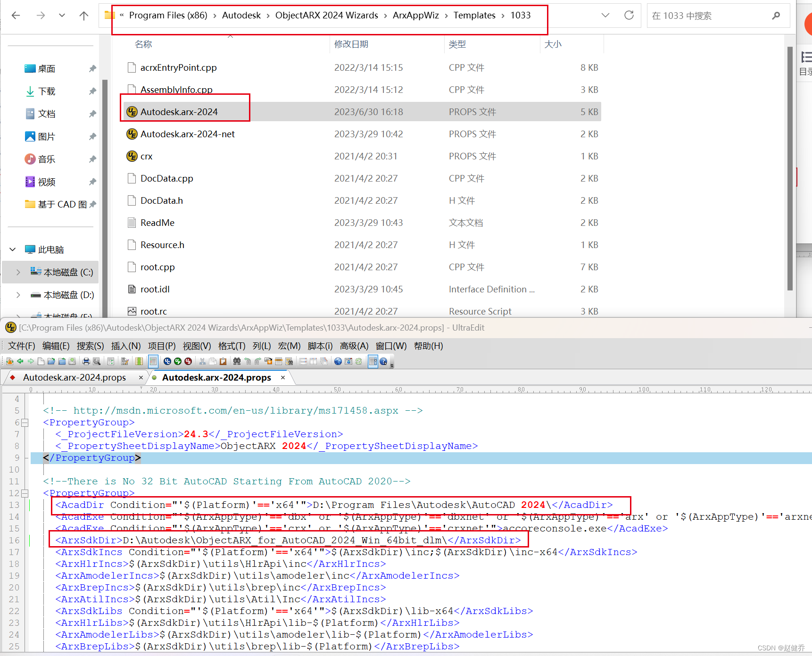Expand 本地磁盘 (D:) in Explorer tree
Viewport: 812px width, 656px height.
(18, 295)
